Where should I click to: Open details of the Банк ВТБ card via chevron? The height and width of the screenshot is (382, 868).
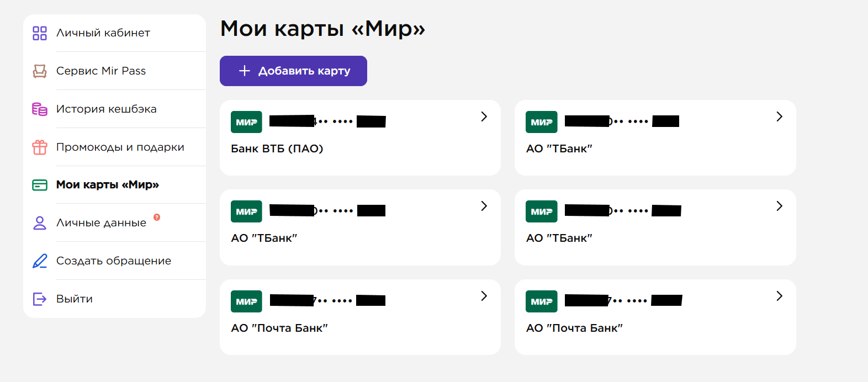[484, 116]
